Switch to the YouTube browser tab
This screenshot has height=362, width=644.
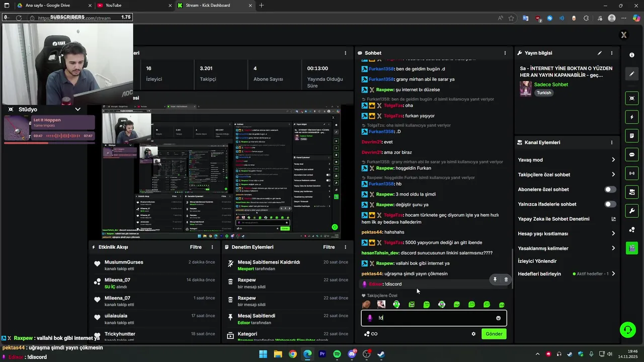coord(134,5)
